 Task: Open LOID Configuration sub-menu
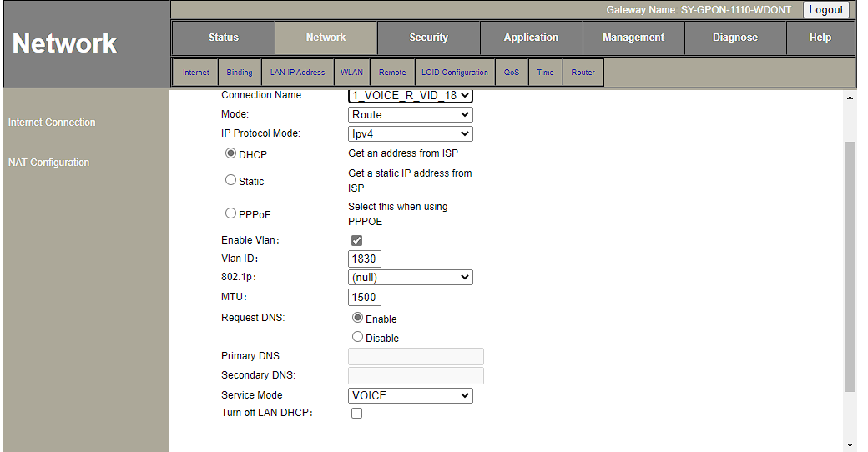pyautogui.click(x=454, y=73)
